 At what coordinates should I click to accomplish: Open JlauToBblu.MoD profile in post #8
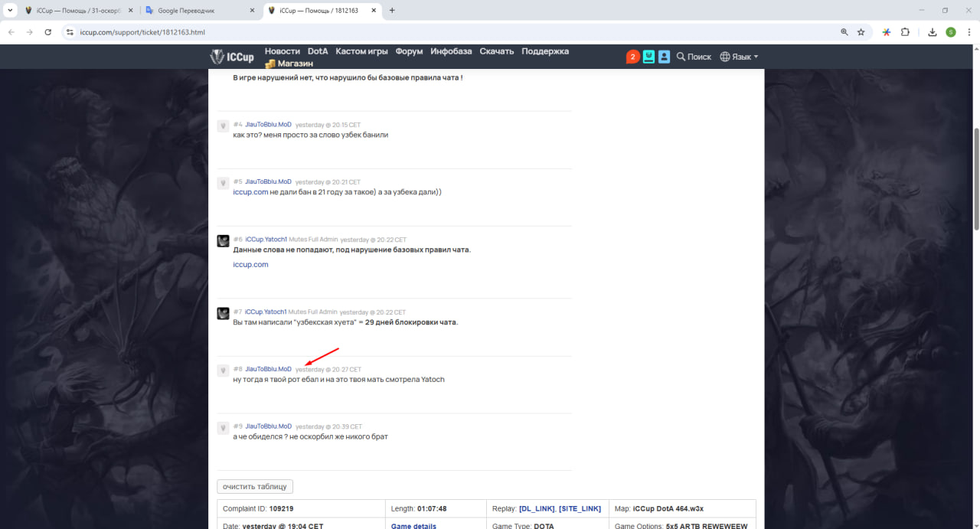tap(268, 369)
